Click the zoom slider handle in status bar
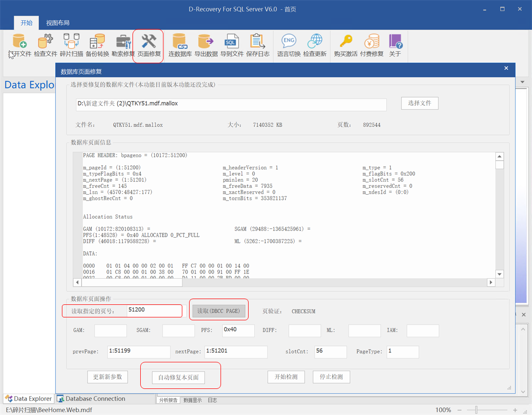 pos(476,410)
